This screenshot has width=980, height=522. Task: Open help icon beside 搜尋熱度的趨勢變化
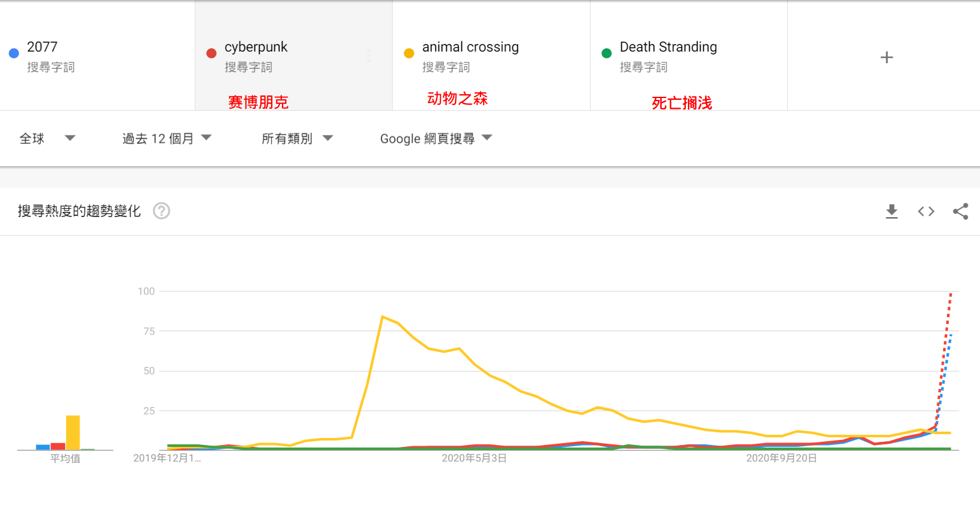(x=162, y=211)
